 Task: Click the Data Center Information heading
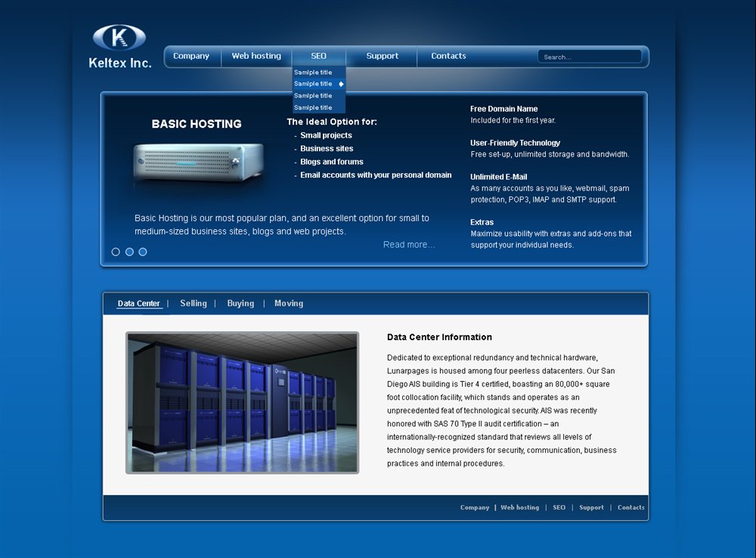[x=439, y=337]
